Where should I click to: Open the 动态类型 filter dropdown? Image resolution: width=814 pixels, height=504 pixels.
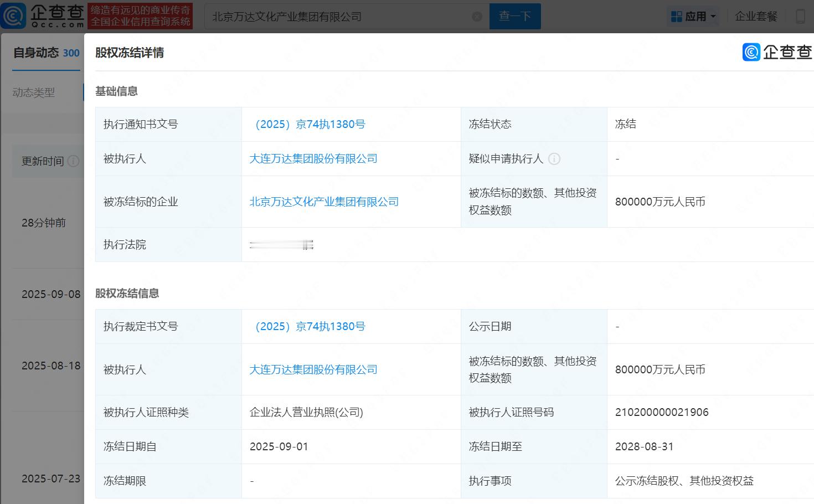coord(34,92)
